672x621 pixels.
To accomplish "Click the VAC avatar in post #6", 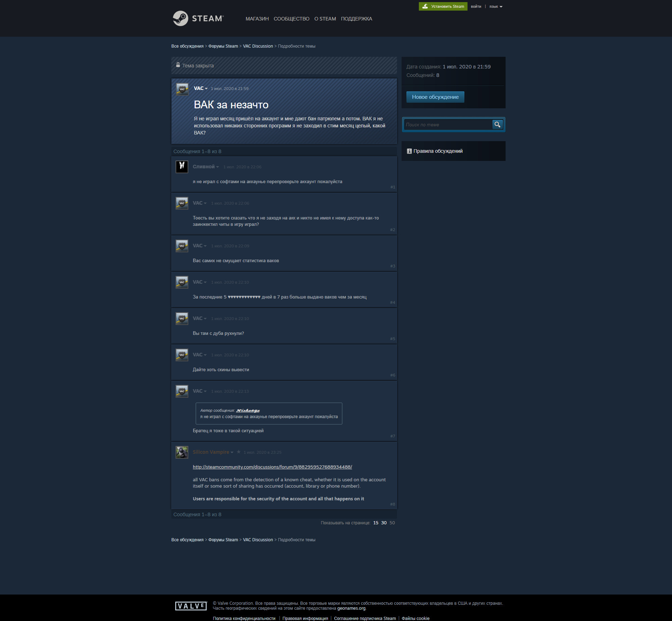I will 182,355.
